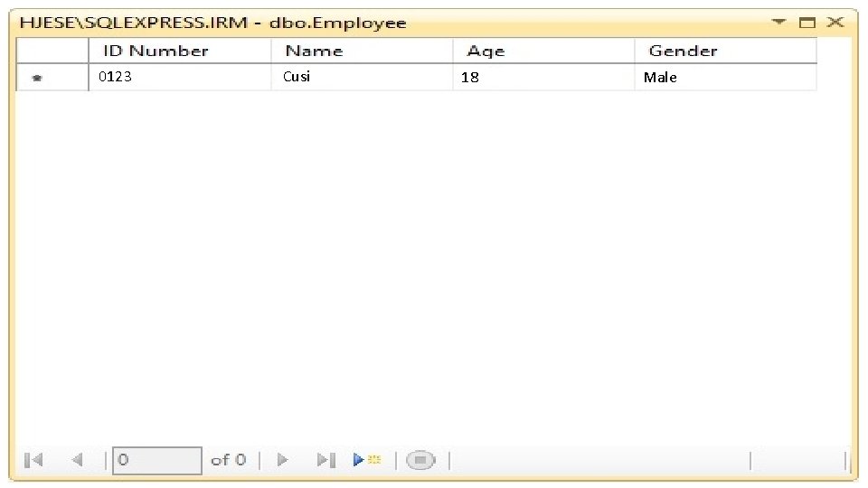Click the cell containing Cusi
868x488 pixels.
coord(362,78)
